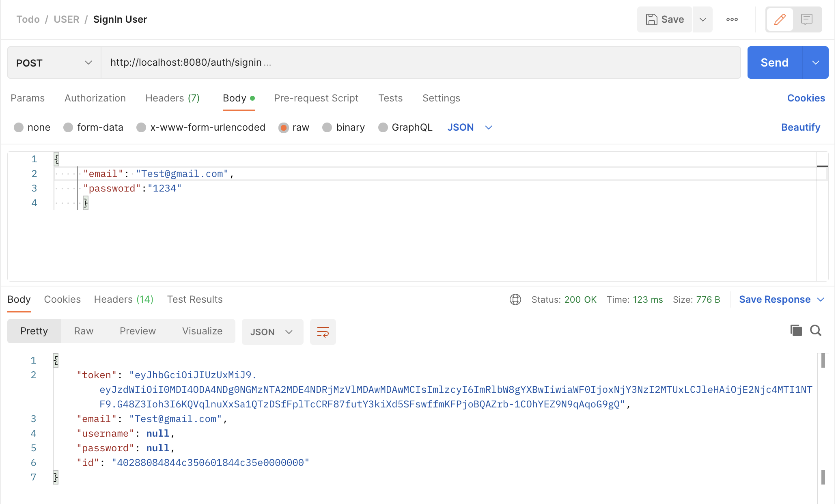Switch to the Tests tab
This screenshot has width=836, height=504.
coord(390,98)
